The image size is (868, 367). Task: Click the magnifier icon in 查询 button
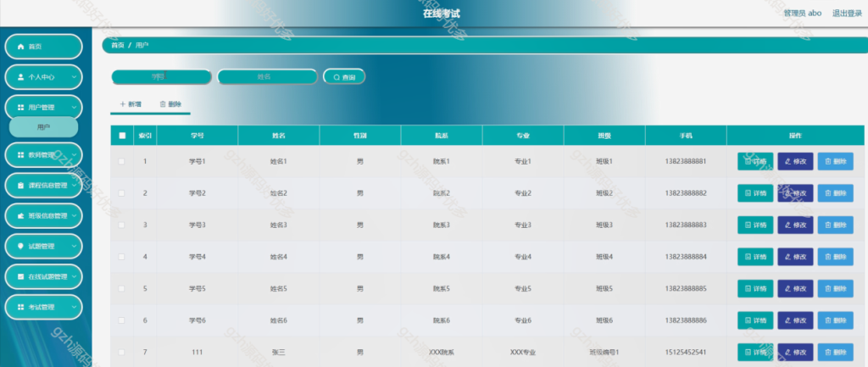pos(337,77)
